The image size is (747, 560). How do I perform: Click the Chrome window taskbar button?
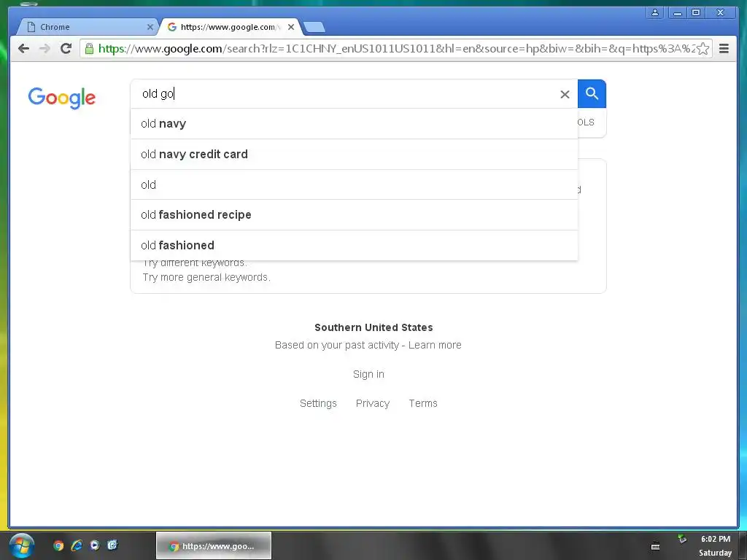(214, 545)
